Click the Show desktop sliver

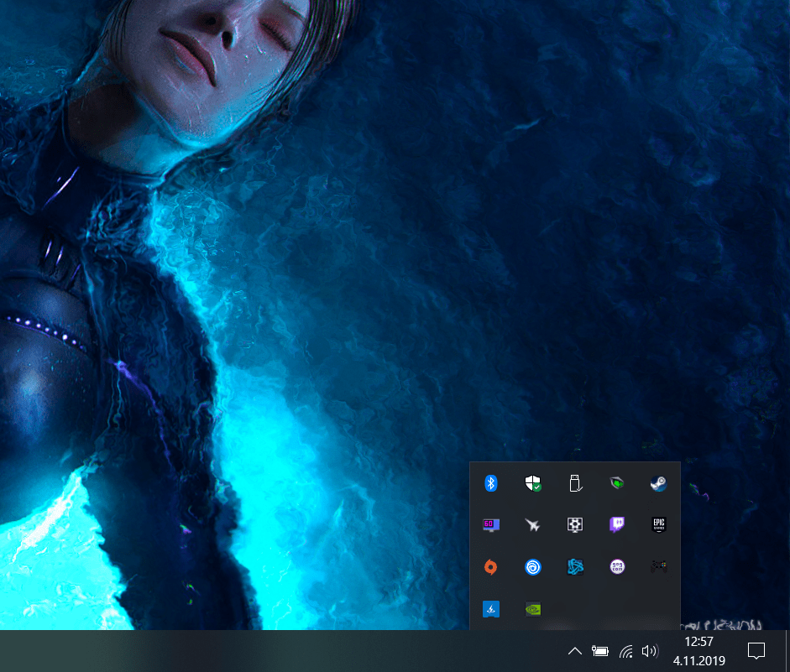tap(787, 651)
